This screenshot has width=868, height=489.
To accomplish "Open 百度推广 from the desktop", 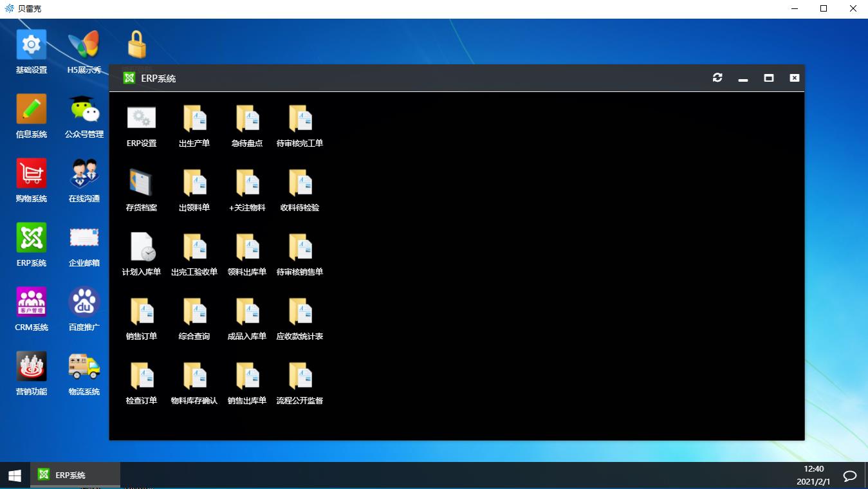I will click(84, 302).
